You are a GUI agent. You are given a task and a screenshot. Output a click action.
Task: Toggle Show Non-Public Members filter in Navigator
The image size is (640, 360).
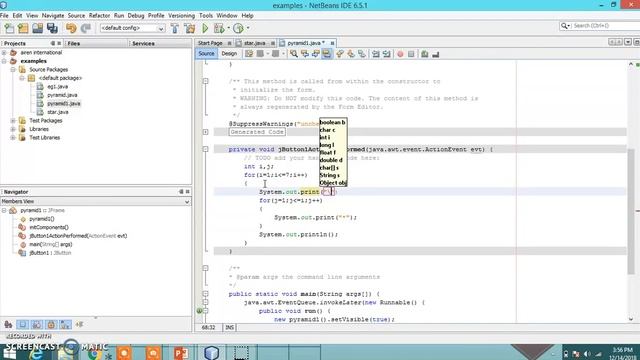coord(51,325)
